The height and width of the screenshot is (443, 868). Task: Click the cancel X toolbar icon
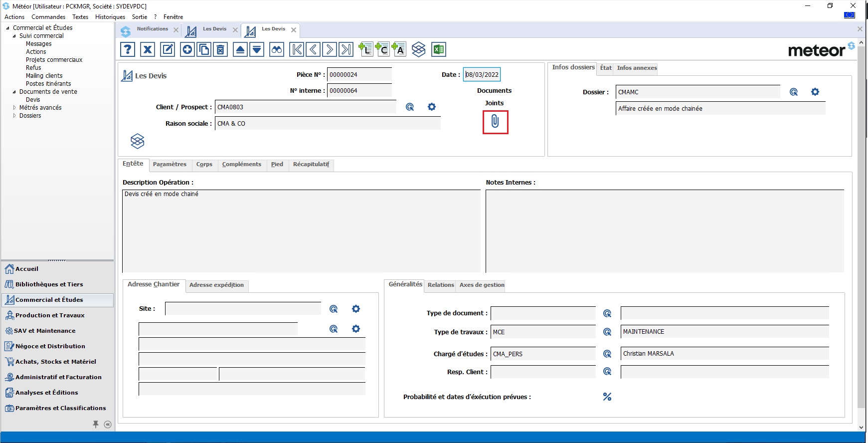[148, 49]
